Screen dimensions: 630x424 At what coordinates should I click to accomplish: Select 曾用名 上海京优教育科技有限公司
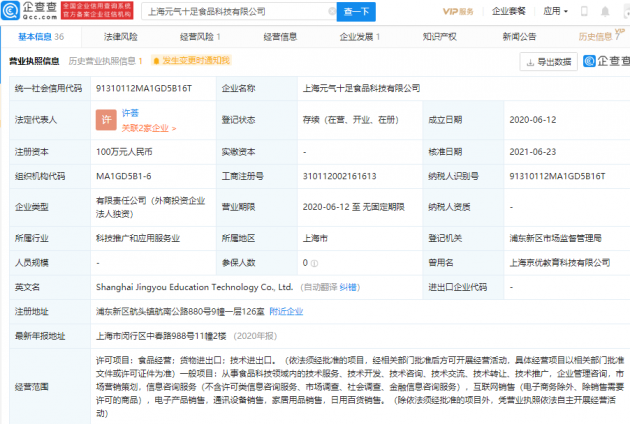[560, 263]
